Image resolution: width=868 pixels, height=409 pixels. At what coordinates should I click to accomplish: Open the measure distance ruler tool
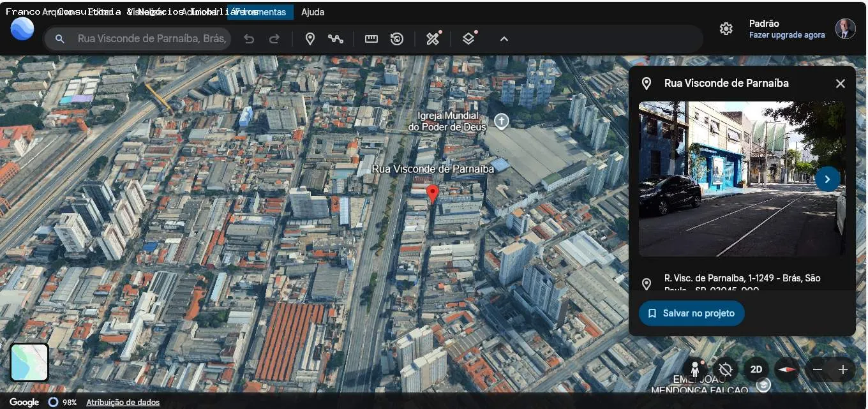(x=371, y=39)
